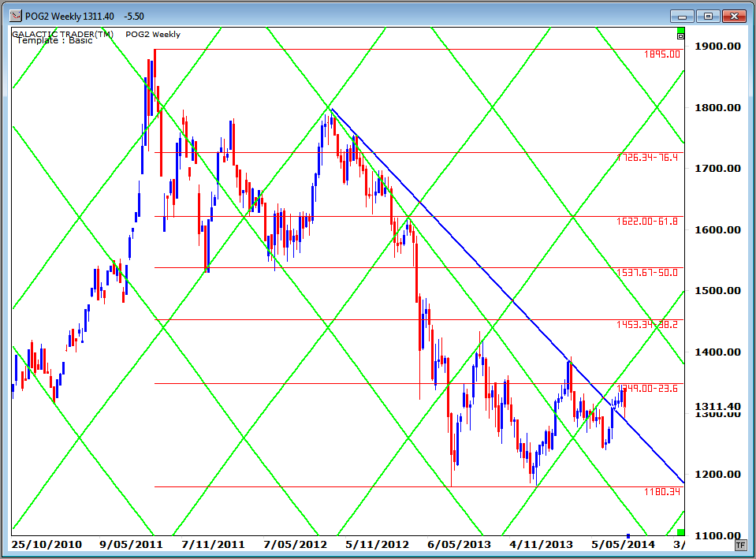
Task: Click the GALACTIC TRADER(TM) label
Action: click(63, 34)
